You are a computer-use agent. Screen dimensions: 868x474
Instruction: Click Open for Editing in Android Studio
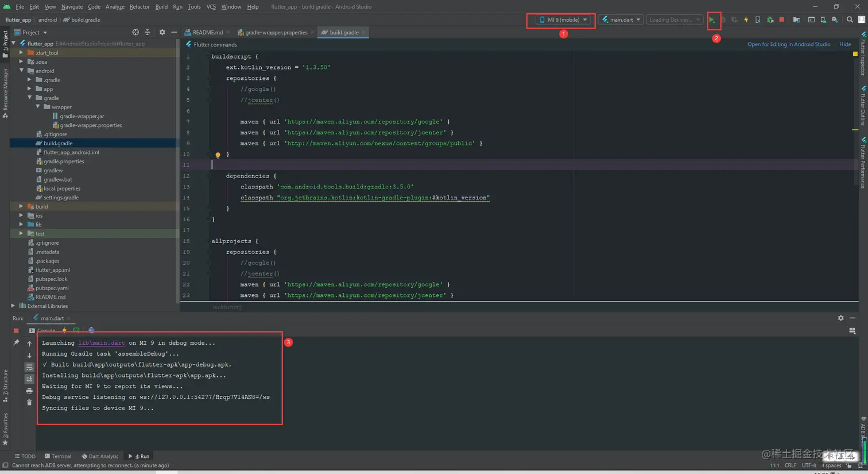coord(789,45)
